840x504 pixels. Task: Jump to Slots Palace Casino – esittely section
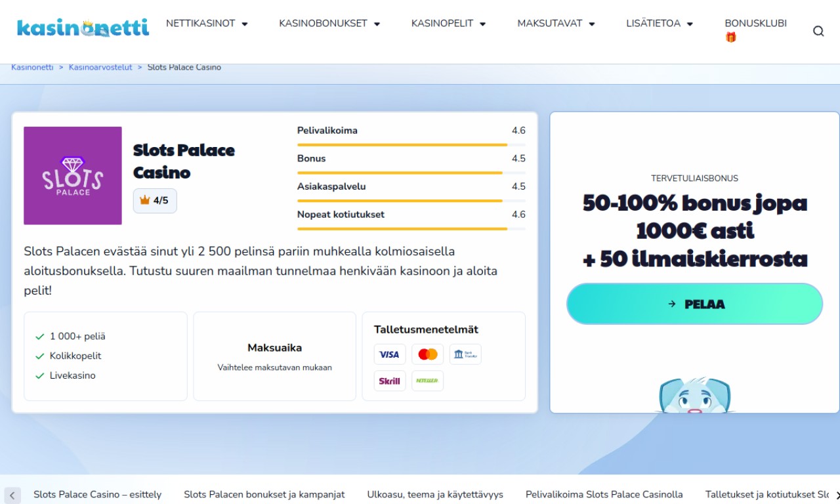[x=97, y=495]
